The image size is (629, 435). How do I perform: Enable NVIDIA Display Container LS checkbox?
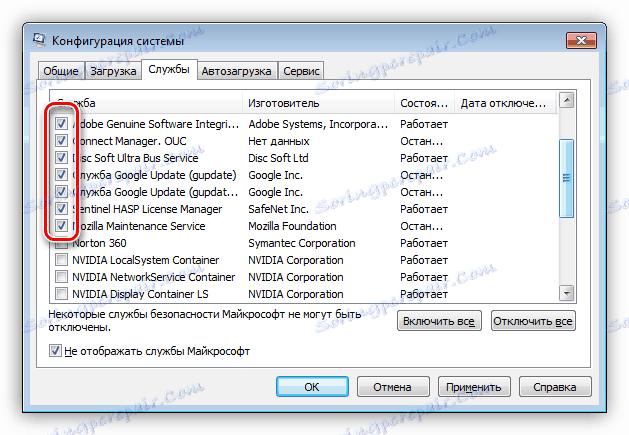(x=61, y=294)
